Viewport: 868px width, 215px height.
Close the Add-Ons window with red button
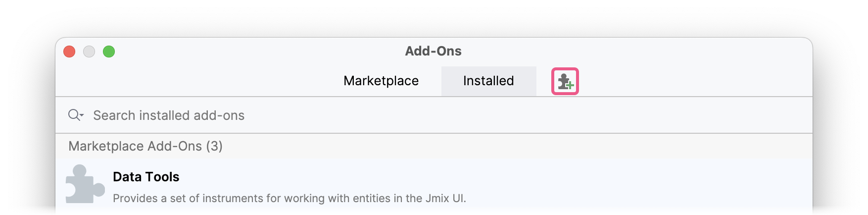[69, 52]
